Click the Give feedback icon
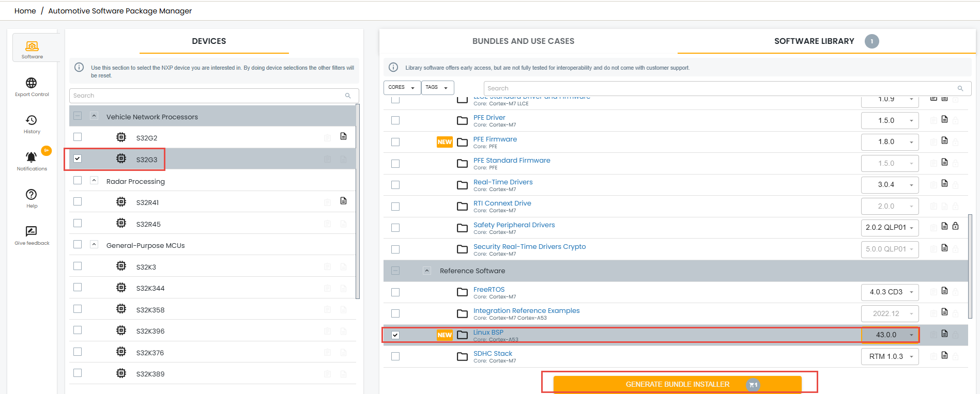This screenshot has height=394, width=980. click(x=32, y=231)
